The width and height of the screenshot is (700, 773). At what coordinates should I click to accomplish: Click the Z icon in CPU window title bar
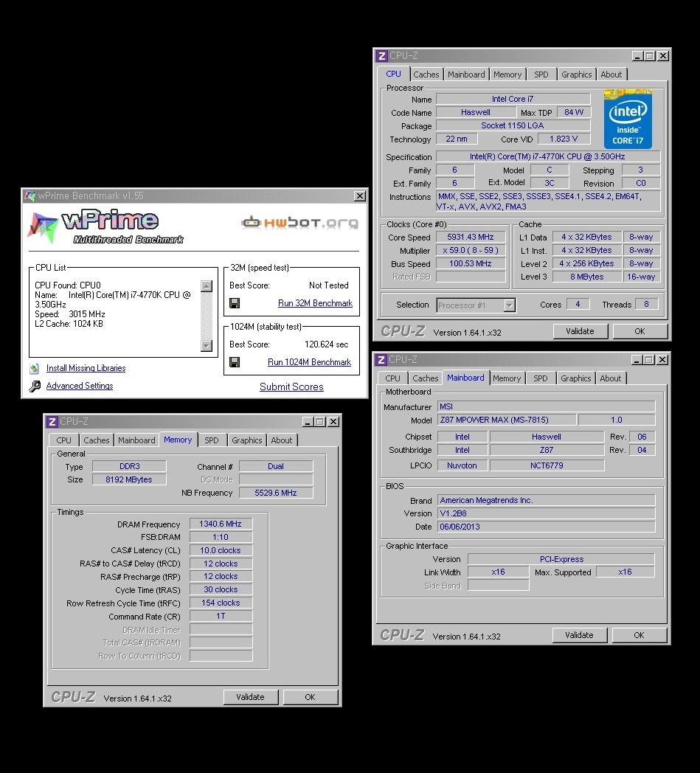pyautogui.click(x=381, y=56)
